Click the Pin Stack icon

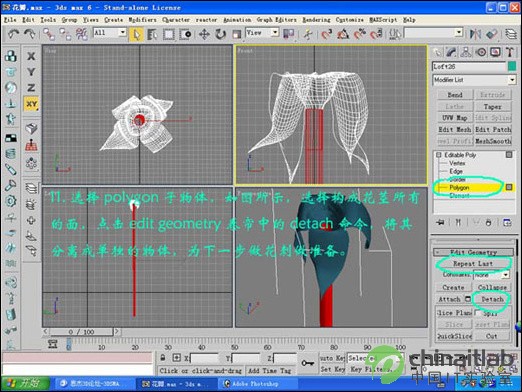[440, 222]
